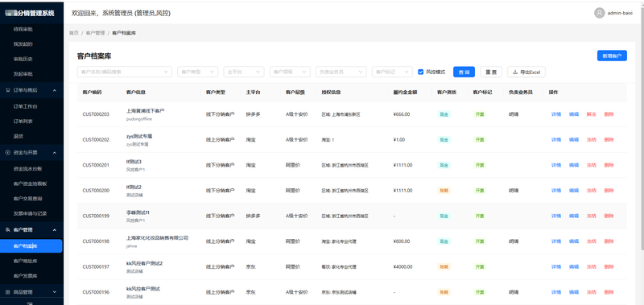The image size is (644, 305).
Task: Click 解冻 for CUST000203
Action: (592, 114)
